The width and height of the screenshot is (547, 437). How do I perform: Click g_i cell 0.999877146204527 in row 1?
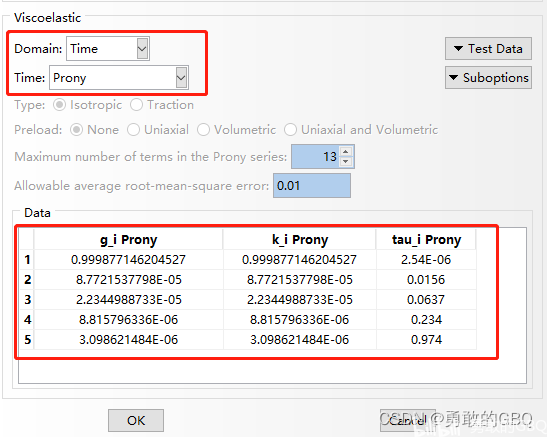[x=128, y=260]
